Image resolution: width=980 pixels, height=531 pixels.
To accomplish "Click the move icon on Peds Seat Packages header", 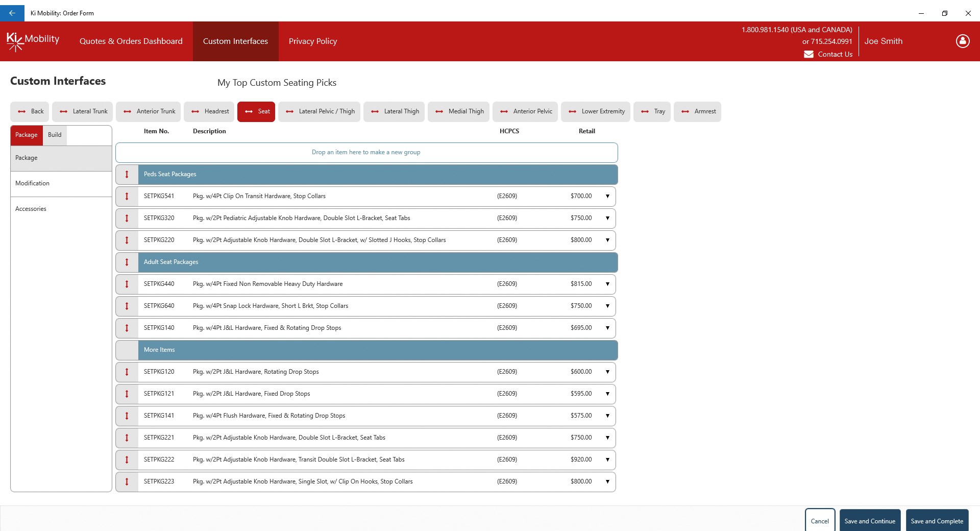I will coord(127,174).
